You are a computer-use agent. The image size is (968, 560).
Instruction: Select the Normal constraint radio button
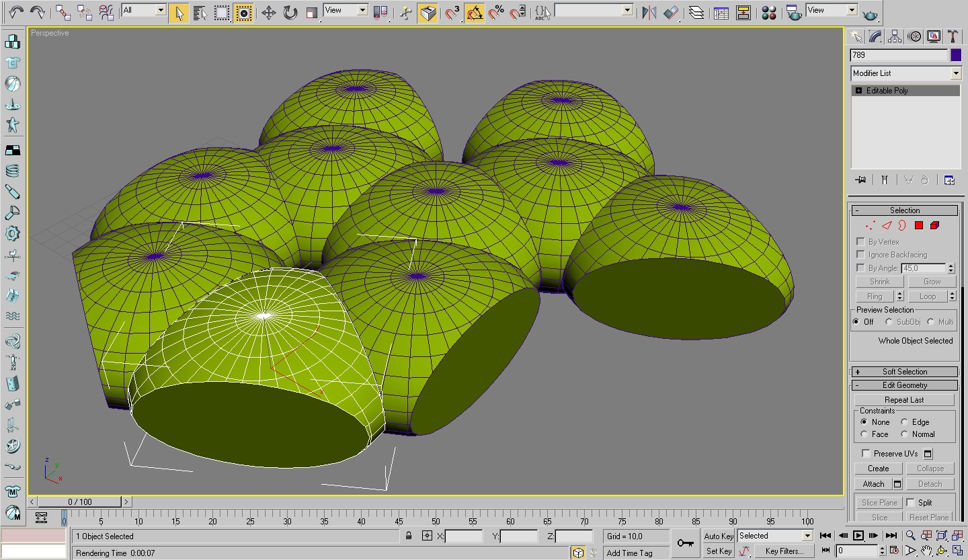904,434
